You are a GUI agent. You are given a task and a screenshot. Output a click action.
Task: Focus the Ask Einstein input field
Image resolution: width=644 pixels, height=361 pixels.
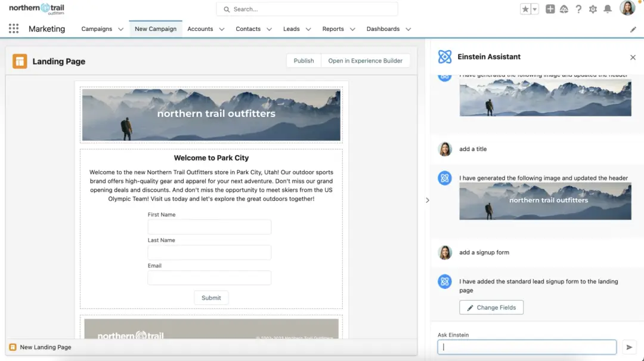[x=527, y=347]
